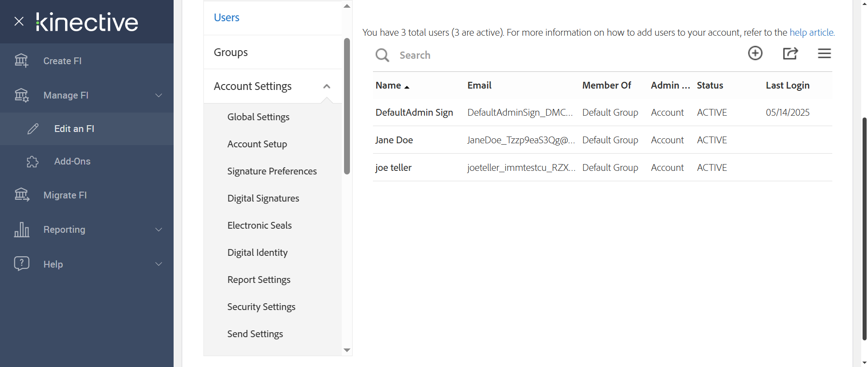Close the Kinective sidebar with X icon

tap(19, 21)
